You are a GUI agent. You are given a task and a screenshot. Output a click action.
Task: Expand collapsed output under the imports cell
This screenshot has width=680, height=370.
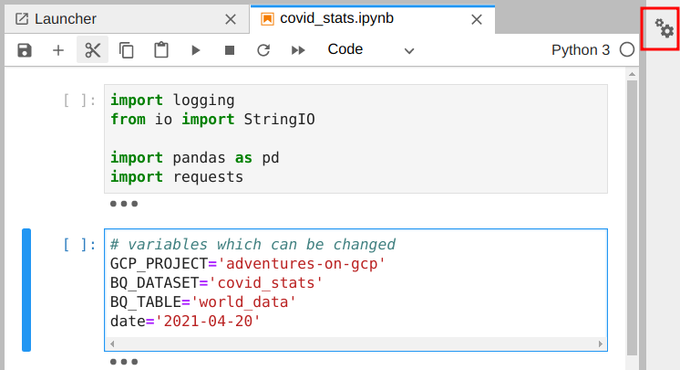pyautogui.click(x=124, y=203)
